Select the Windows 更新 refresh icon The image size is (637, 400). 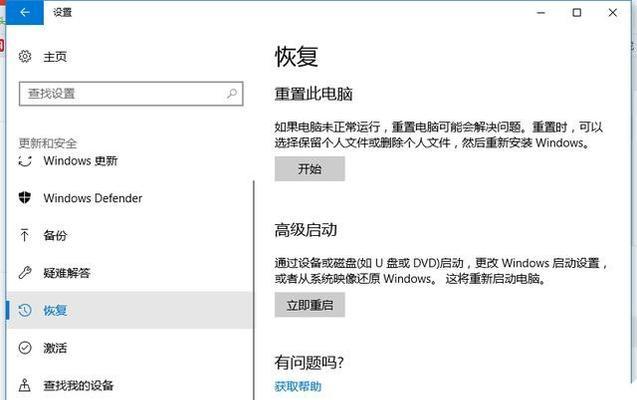[25, 161]
